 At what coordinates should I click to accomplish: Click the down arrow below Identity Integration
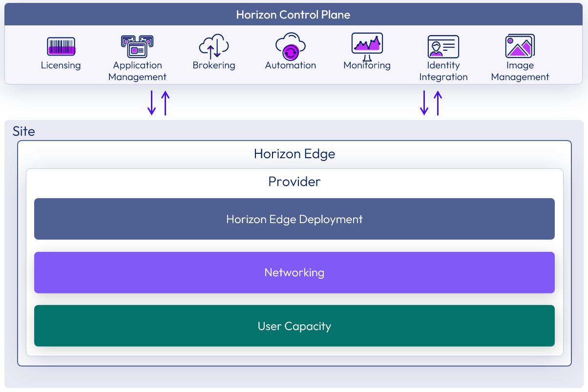(424, 103)
